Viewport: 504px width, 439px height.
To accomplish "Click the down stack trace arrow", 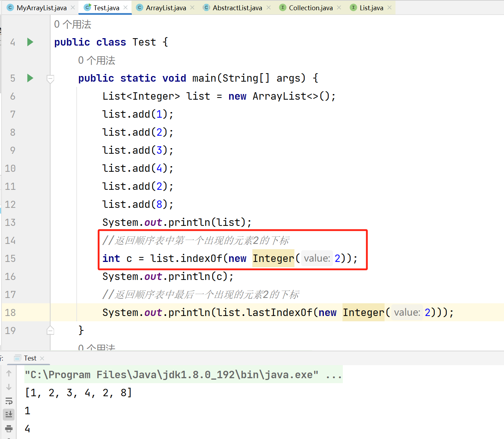I will (x=9, y=387).
